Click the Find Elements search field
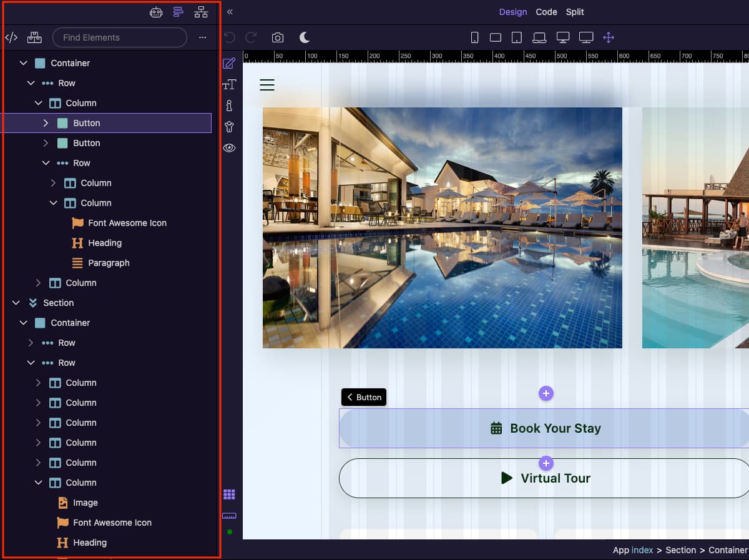 [x=120, y=37]
